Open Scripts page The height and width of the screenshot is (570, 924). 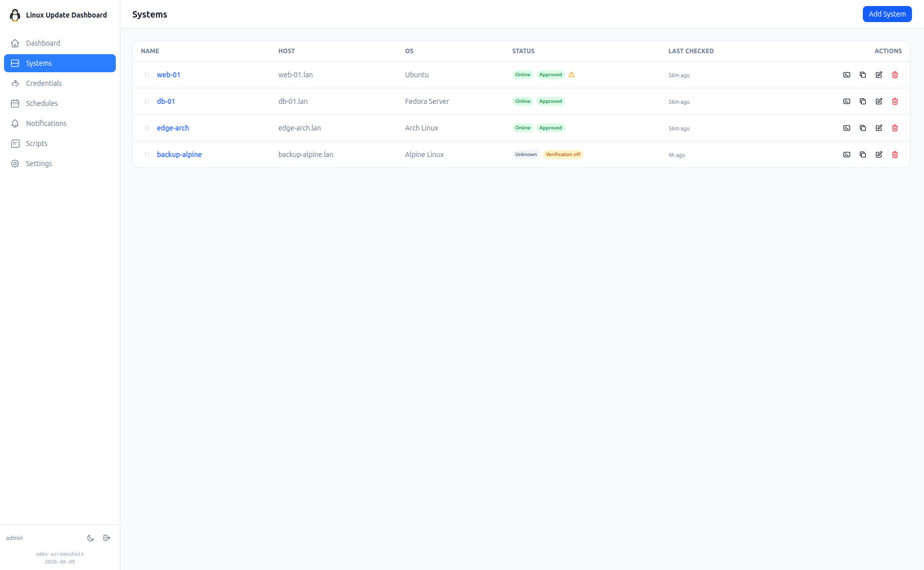click(60, 144)
